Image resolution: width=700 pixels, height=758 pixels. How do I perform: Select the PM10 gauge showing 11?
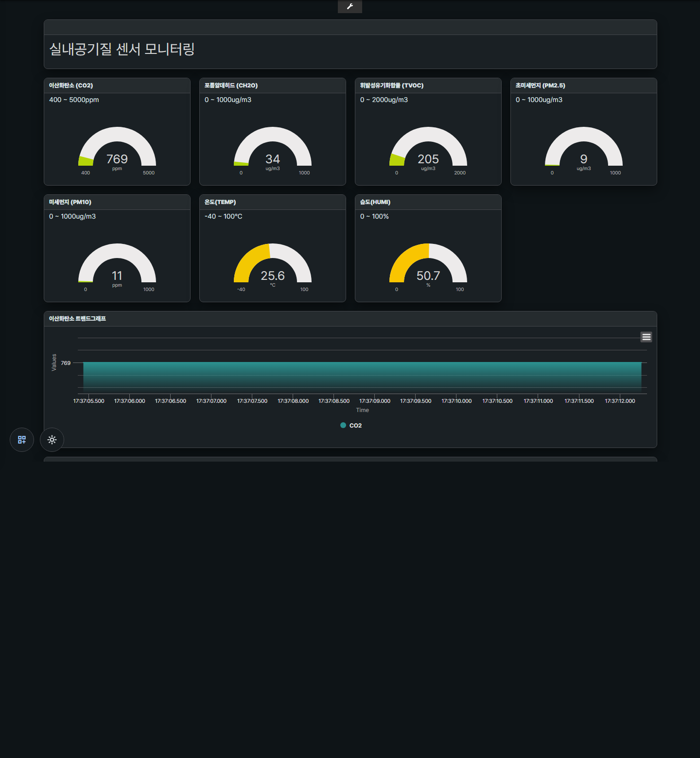click(117, 264)
